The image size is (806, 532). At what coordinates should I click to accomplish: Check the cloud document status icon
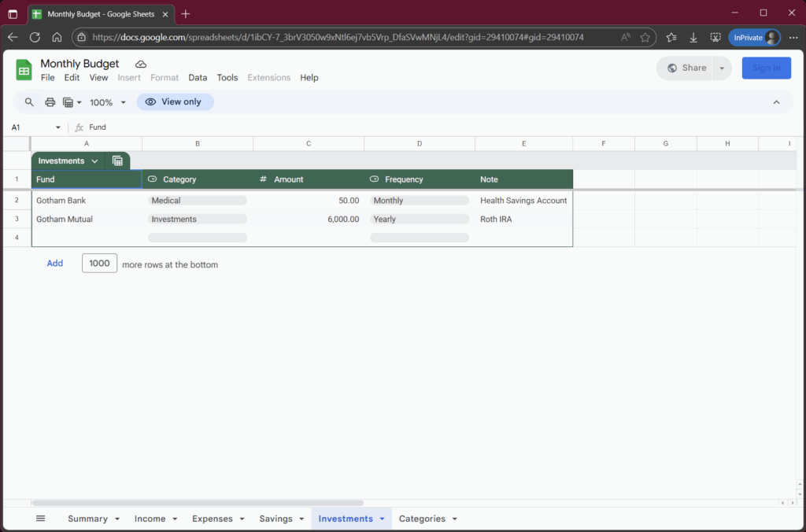pos(141,65)
